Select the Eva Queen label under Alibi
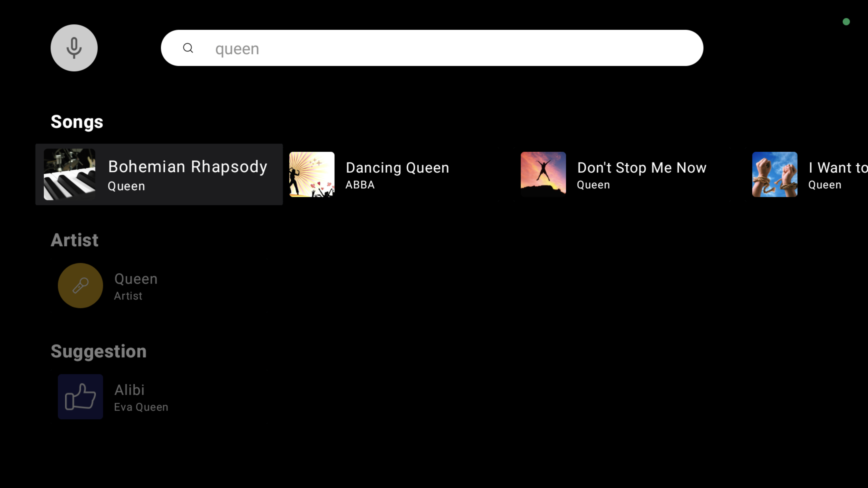Viewport: 868px width, 488px height. [141, 407]
